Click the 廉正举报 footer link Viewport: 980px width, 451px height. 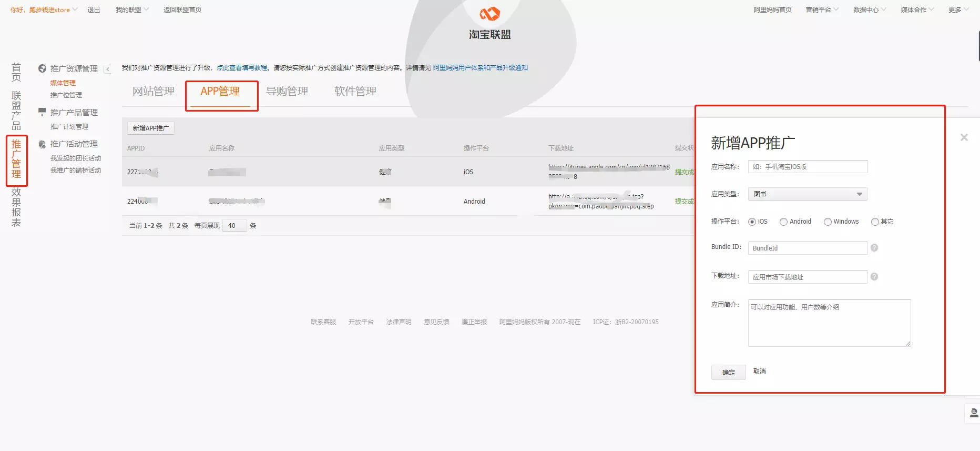[474, 322]
